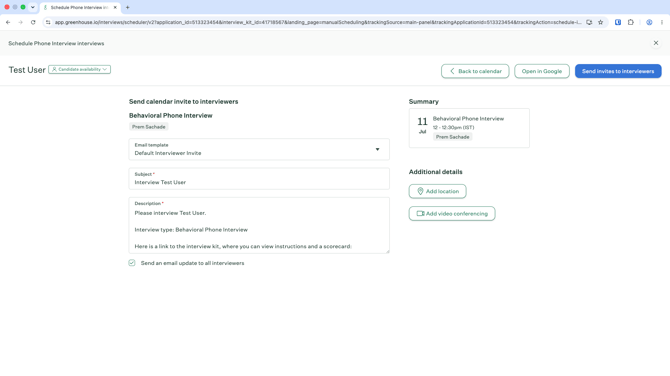Click the 12 - 12:30pm (IST) time text
670x376 pixels.
453,127
